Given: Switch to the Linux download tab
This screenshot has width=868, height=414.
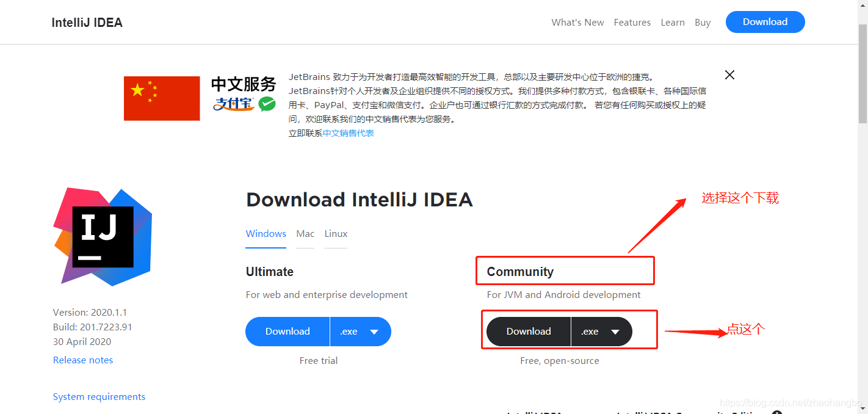Looking at the screenshot, I should coord(336,234).
